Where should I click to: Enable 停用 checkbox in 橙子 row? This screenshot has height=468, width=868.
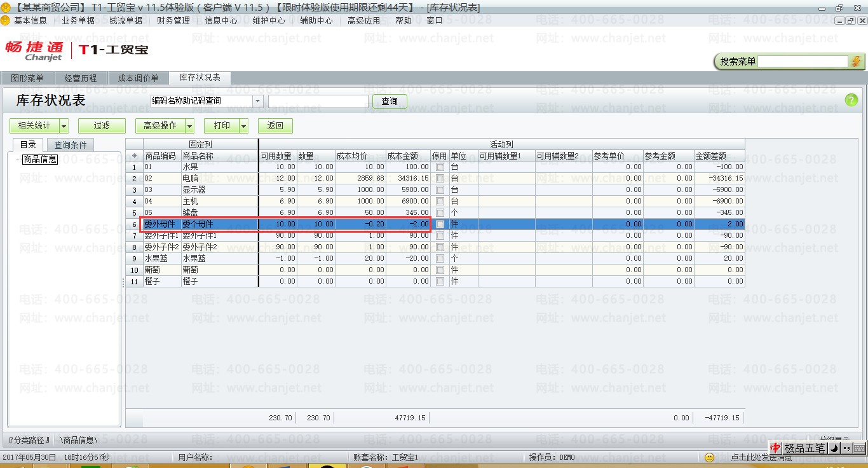[x=440, y=281]
